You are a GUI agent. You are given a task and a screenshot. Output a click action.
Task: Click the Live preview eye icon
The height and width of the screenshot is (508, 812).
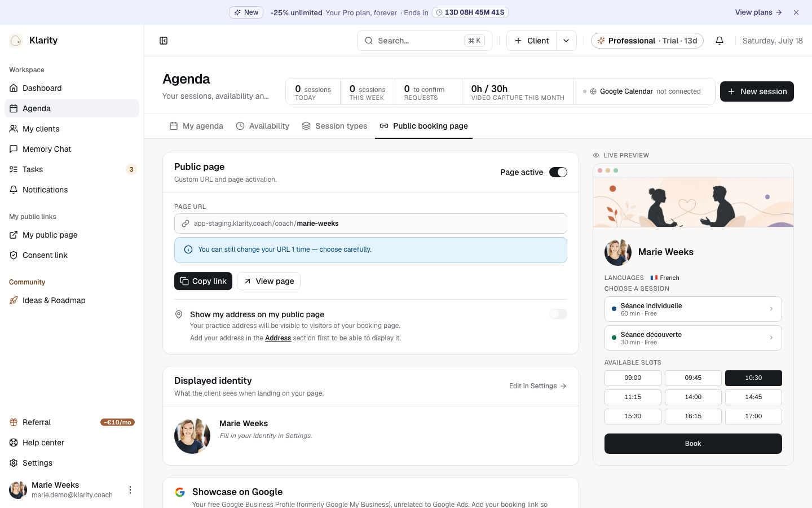[596, 155]
